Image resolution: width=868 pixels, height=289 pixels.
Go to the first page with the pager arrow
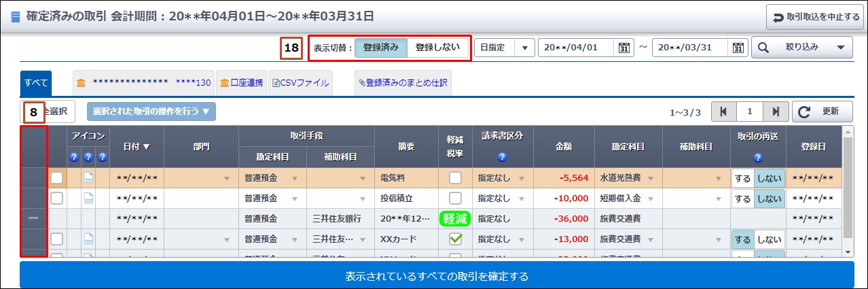pos(723,111)
